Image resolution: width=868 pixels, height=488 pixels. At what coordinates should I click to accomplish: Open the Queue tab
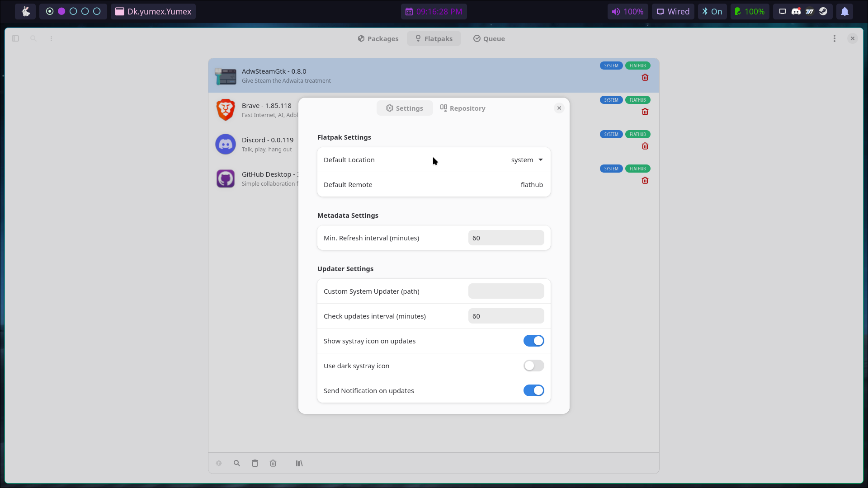[x=489, y=39]
